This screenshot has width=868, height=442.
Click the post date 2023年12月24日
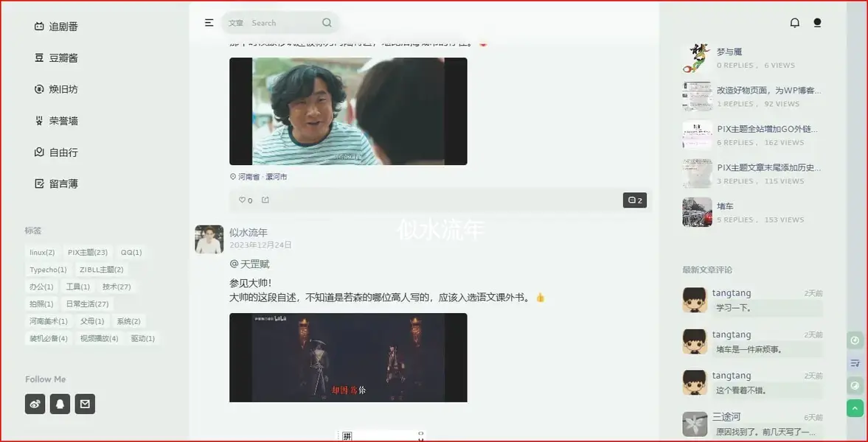pos(261,245)
